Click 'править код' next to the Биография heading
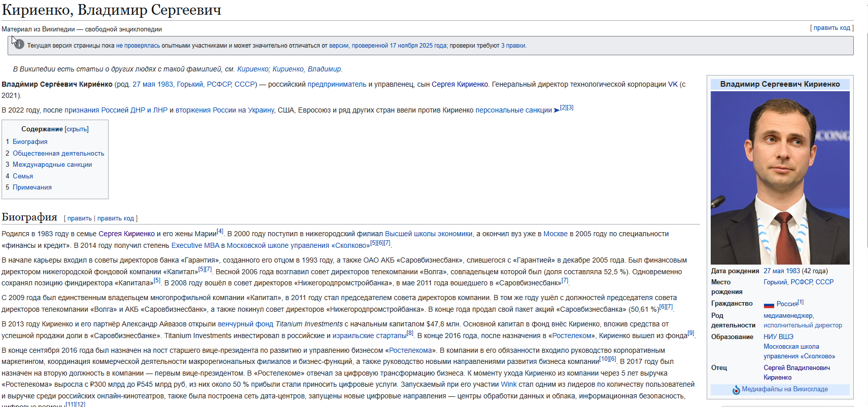Image resolution: width=868 pixels, height=407 pixels. coord(116,218)
